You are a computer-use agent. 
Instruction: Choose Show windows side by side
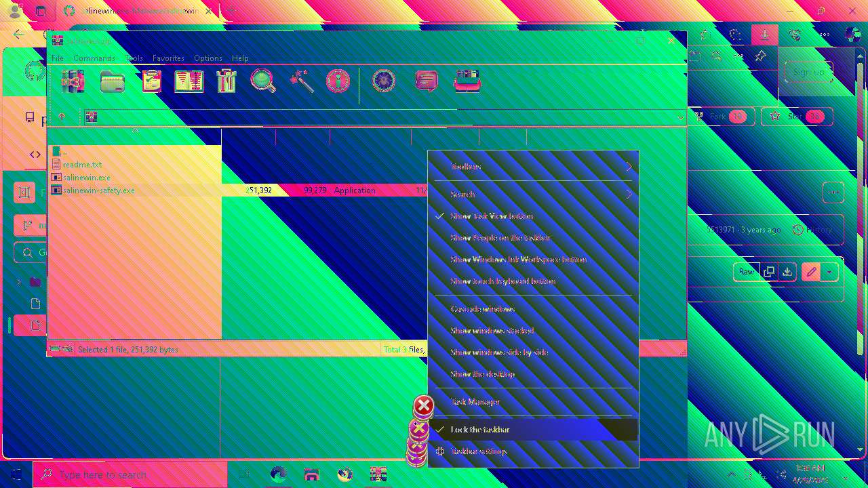tap(533, 352)
